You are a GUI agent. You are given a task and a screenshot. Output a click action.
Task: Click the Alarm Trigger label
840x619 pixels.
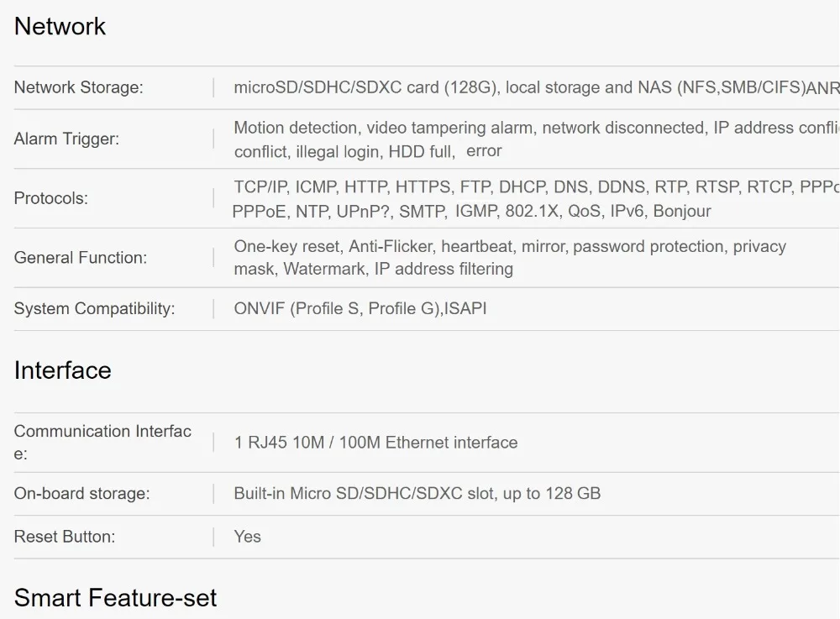pyautogui.click(x=66, y=139)
